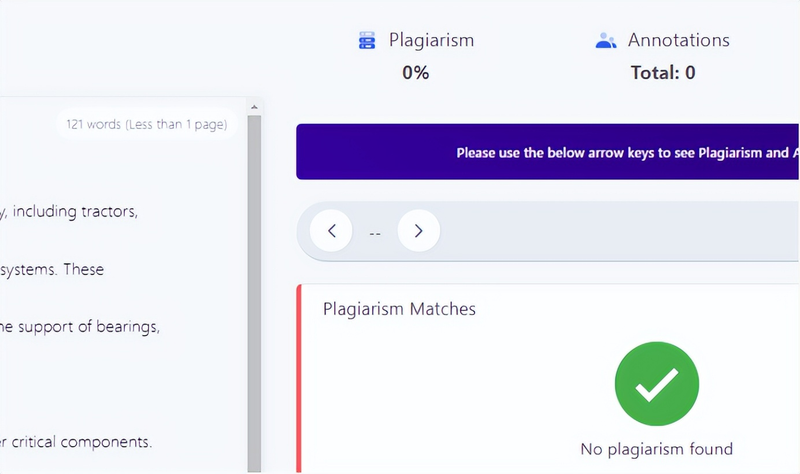
Task: Select the Annotations heading label
Action: point(678,41)
